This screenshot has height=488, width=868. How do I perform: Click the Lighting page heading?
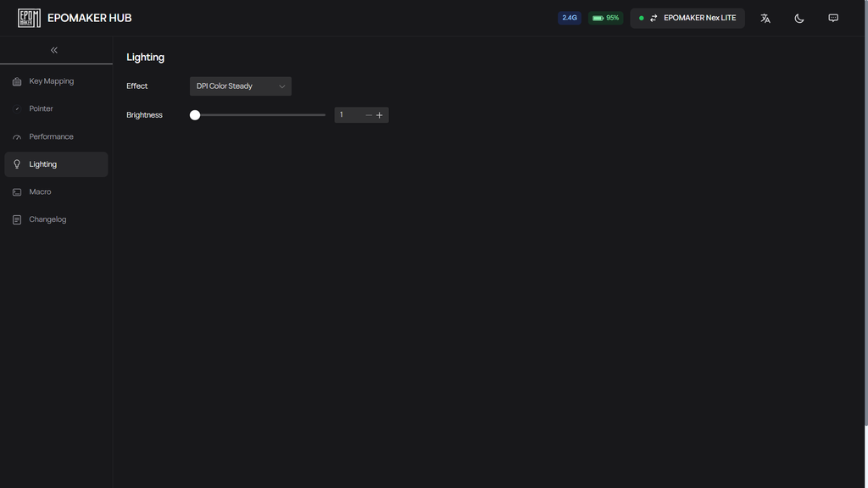pos(146,58)
